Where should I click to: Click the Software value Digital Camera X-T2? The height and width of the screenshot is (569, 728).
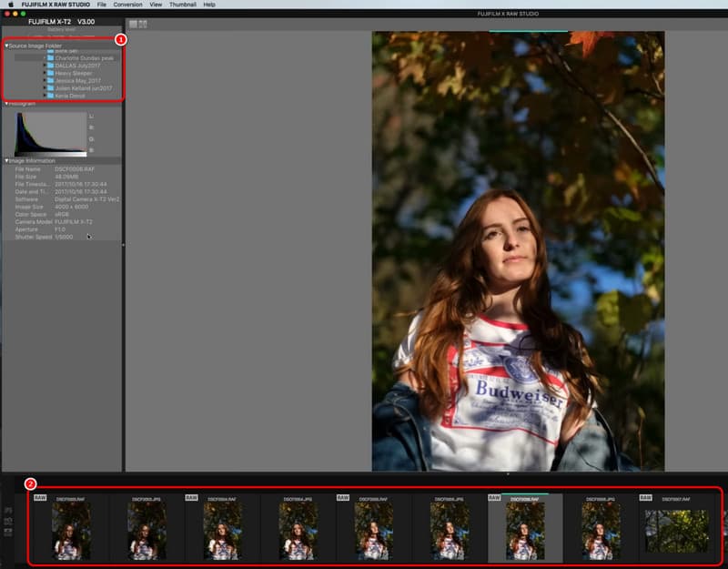[86, 198]
